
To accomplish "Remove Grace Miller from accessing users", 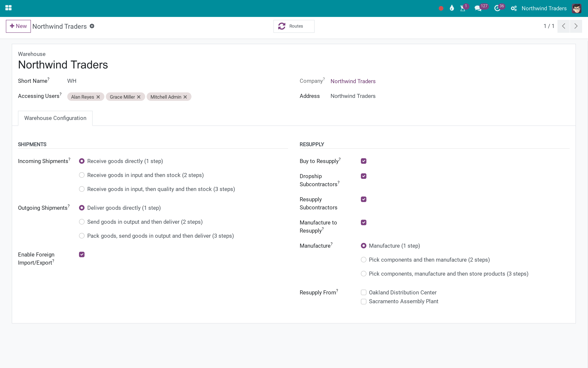I will (139, 97).
